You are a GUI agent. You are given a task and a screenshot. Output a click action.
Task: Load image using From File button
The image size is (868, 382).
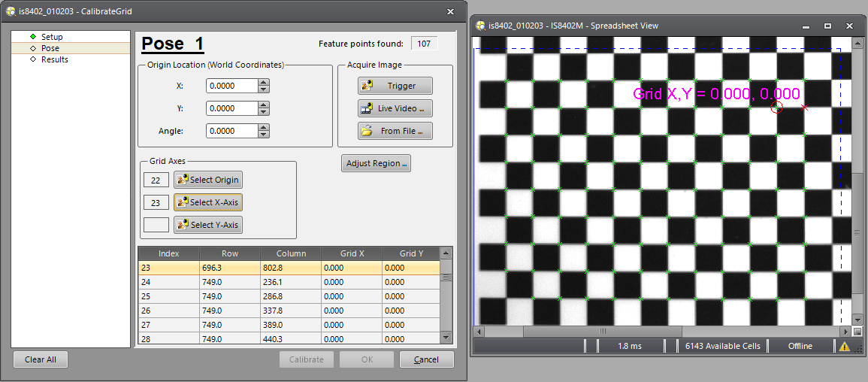click(395, 131)
